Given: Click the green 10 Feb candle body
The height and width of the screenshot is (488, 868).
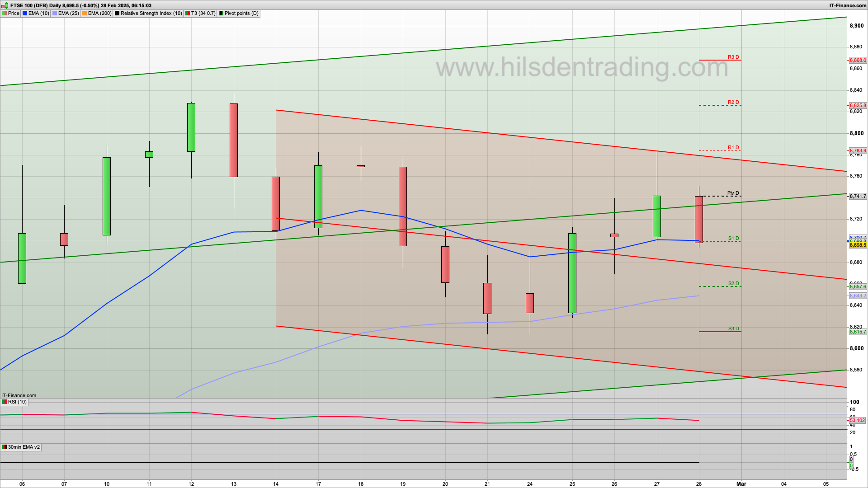Looking at the screenshot, I should coord(107,196).
